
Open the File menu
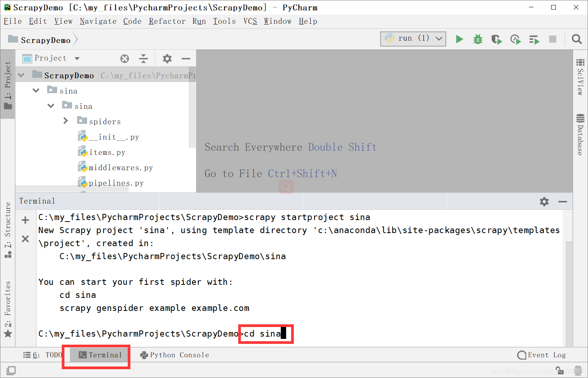click(13, 21)
